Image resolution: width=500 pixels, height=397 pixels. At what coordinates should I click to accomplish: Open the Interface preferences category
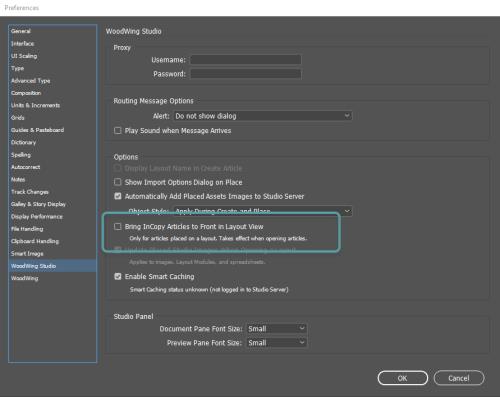22,44
